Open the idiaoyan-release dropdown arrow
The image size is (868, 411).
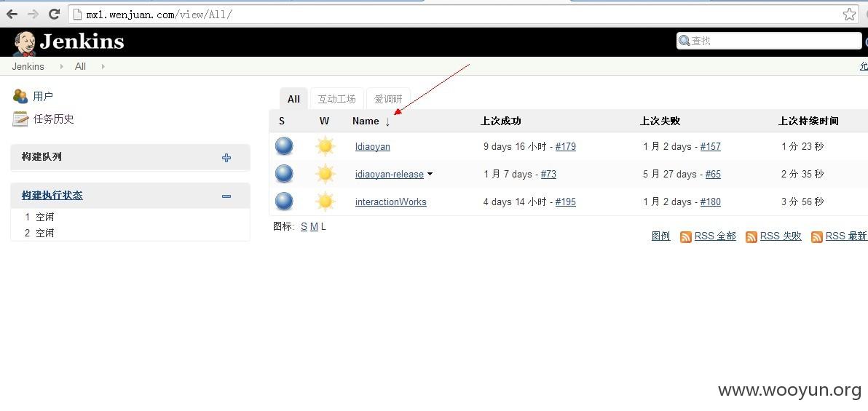coord(430,175)
